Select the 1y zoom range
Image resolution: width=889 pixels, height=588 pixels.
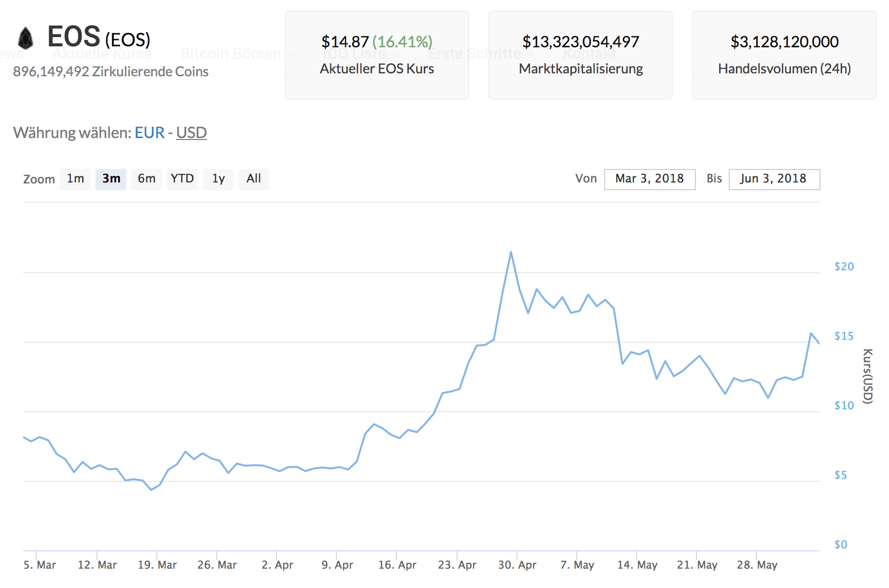point(218,179)
